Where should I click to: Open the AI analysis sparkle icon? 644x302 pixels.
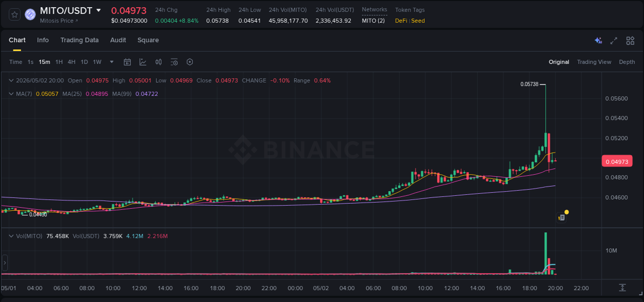tap(598, 40)
